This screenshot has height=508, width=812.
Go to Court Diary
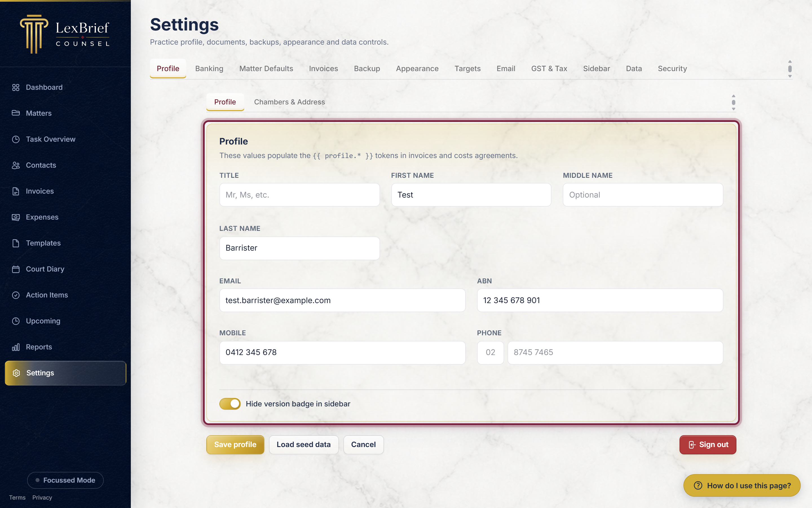coord(65,269)
